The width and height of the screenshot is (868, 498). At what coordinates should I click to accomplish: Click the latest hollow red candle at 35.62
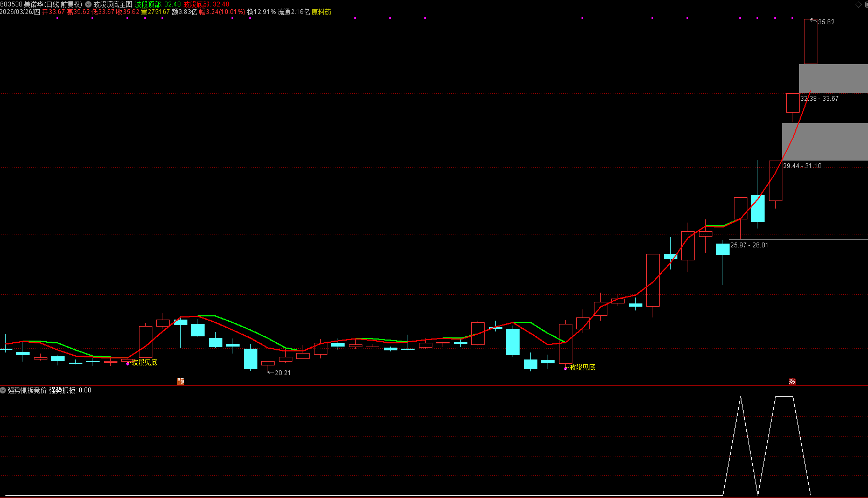click(810, 41)
